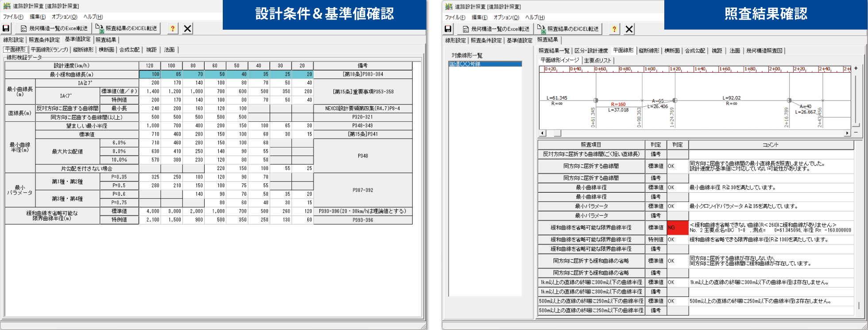Select the highlighted 国道〇〇号線 alignment in the list
Viewport: 868px width, 330px height.
point(485,64)
